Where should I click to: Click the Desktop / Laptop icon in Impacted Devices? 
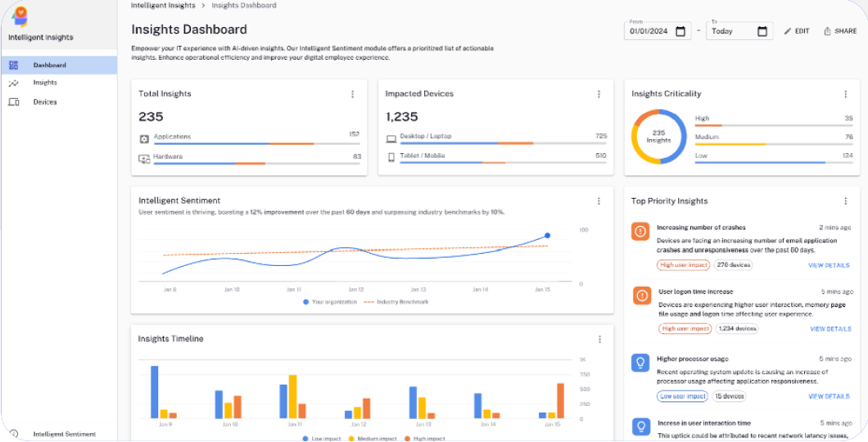[x=391, y=138]
